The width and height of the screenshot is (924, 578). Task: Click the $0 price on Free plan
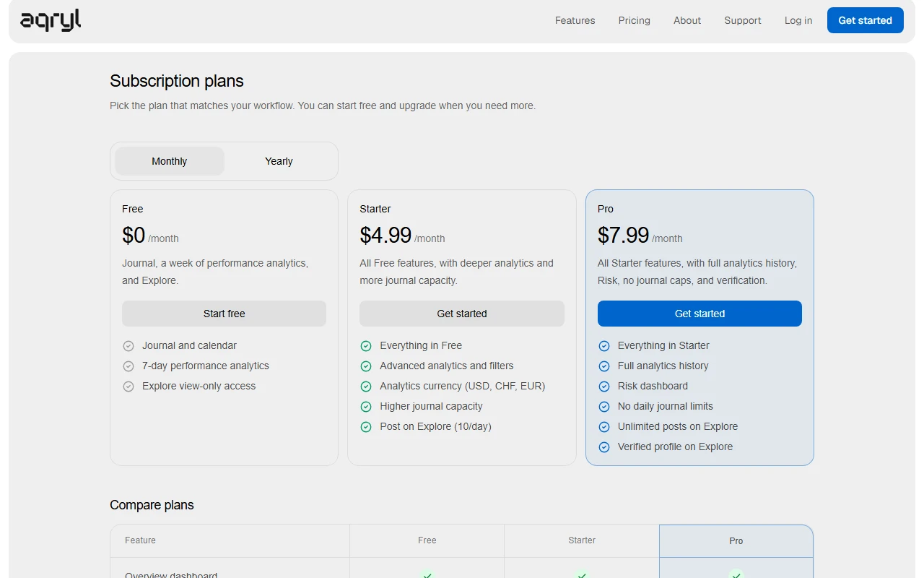(134, 236)
